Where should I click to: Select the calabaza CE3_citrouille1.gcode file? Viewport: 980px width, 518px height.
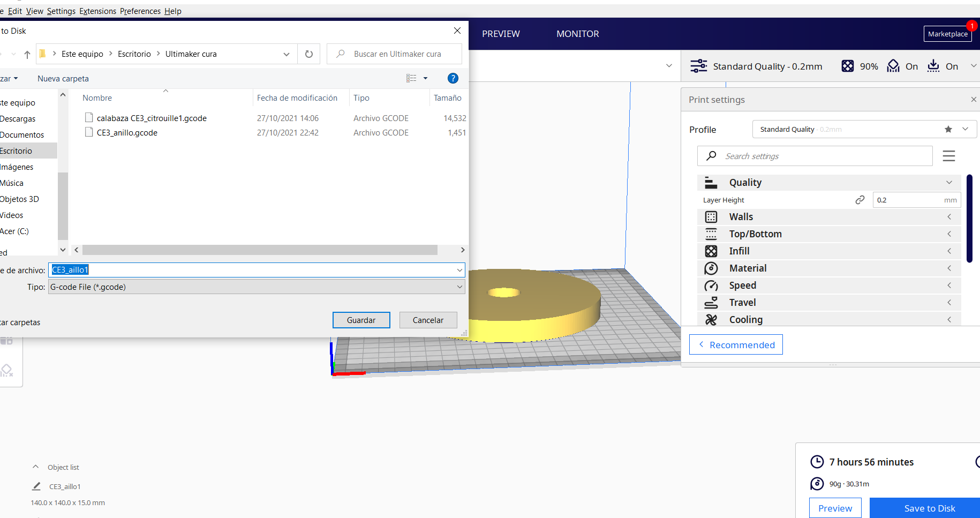point(152,118)
